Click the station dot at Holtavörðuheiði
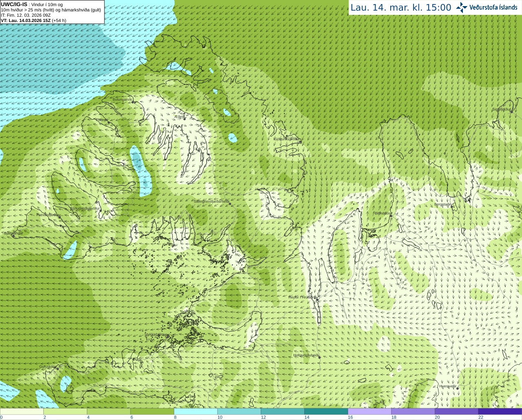The image size is (522, 420). (319, 358)
